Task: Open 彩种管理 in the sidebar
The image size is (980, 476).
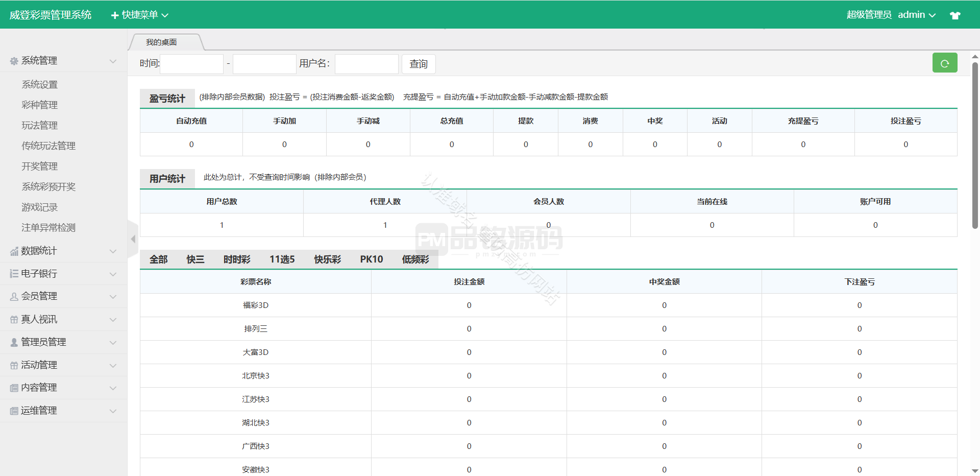Action: (x=40, y=105)
